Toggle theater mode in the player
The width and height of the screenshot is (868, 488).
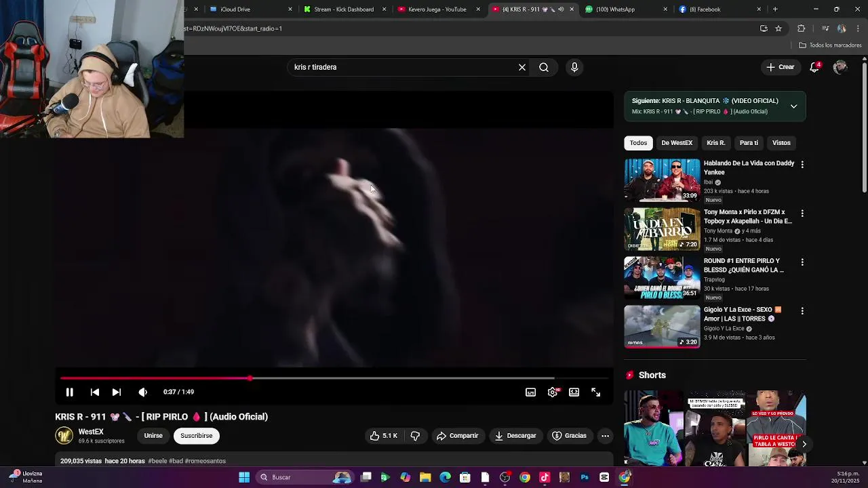click(x=574, y=392)
